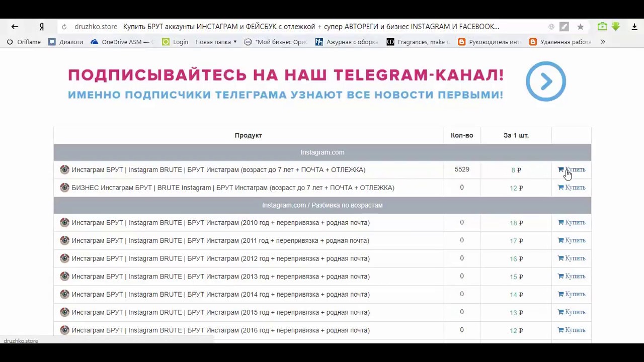Image resolution: width=644 pixels, height=362 pixels.
Task: Expand the Новая папка bookmarks folder
Action: (x=216, y=42)
